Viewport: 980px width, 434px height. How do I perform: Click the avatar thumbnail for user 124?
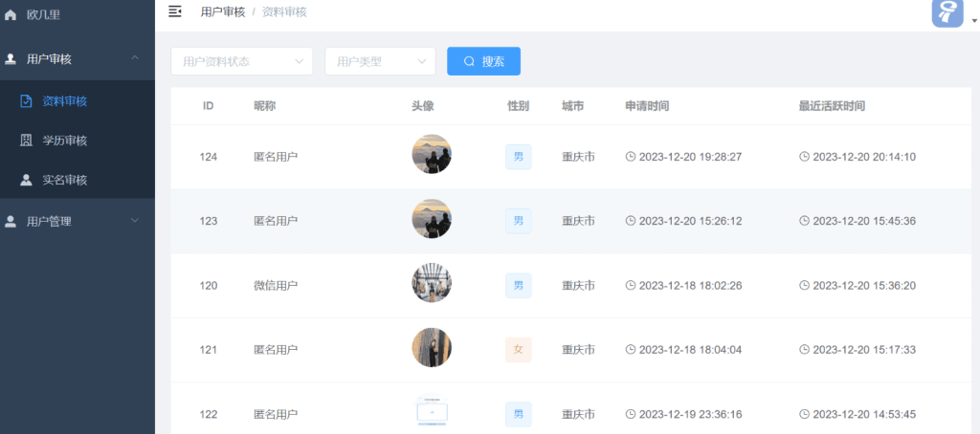coord(432,155)
